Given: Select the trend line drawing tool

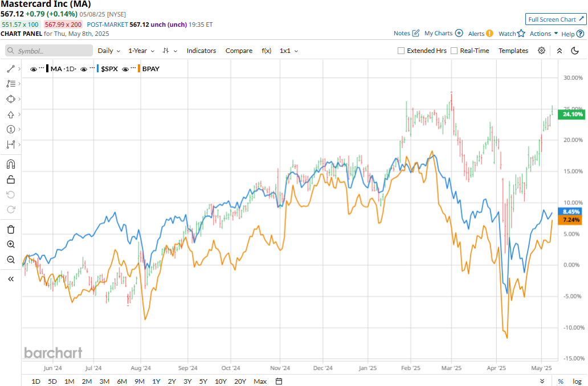Looking at the screenshot, I should [x=11, y=69].
